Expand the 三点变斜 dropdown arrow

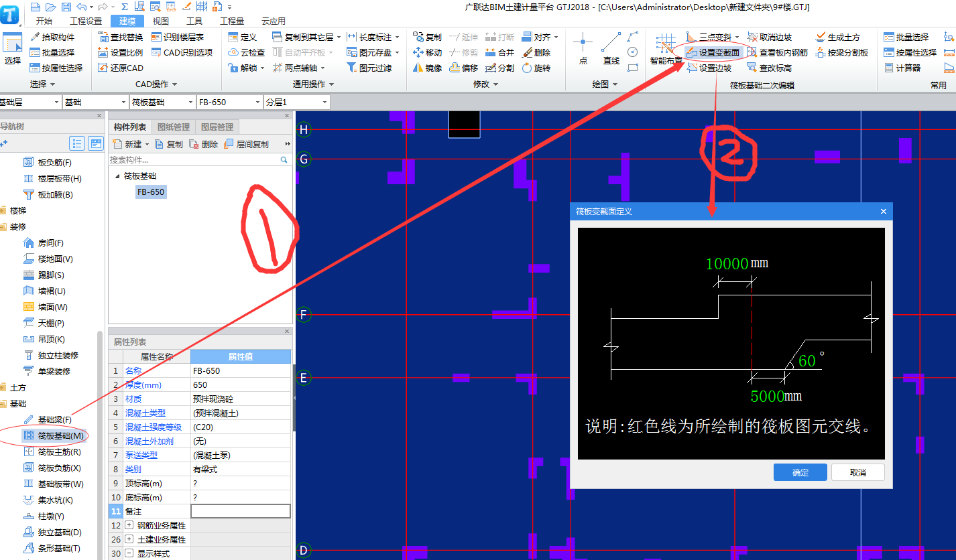[x=737, y=37]
